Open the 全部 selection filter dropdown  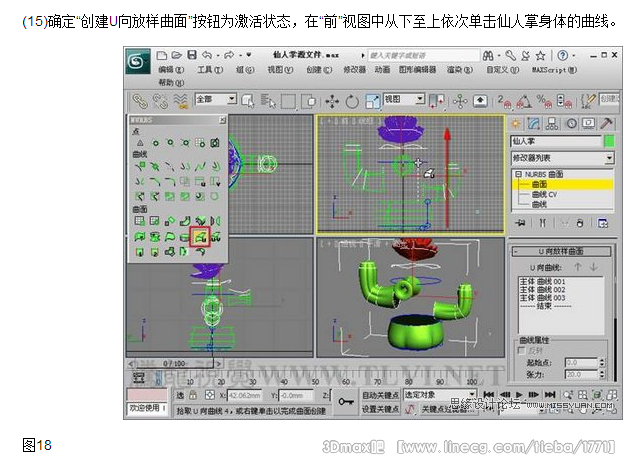216,99
